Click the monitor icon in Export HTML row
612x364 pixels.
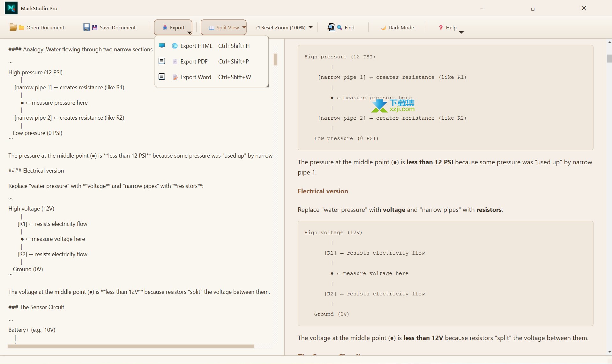162,46
